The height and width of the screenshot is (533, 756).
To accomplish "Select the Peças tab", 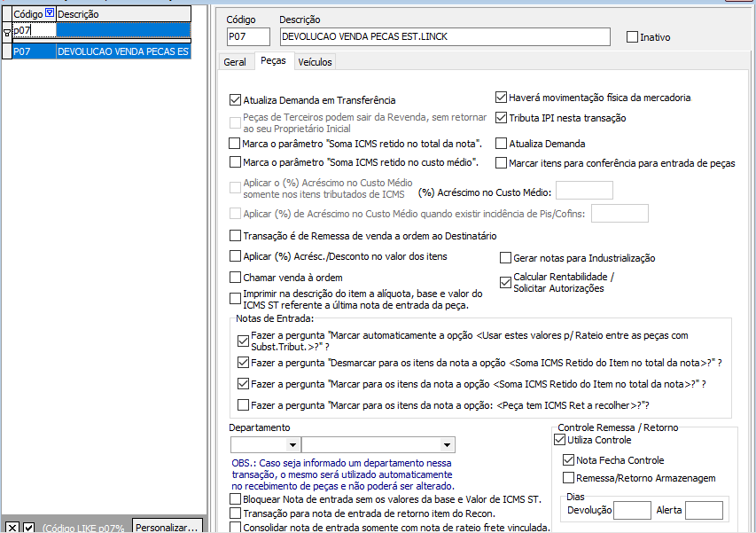I will (x=273, y=61).
